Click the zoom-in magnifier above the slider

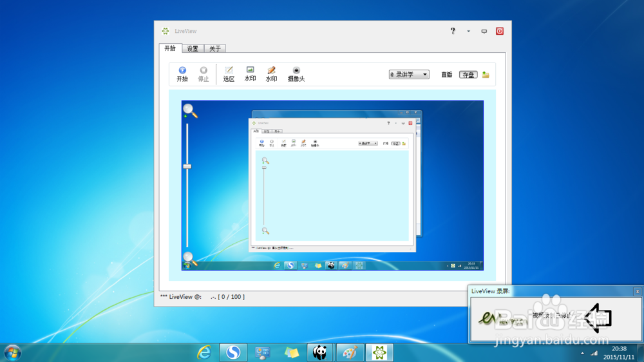(x=190, y=111)
